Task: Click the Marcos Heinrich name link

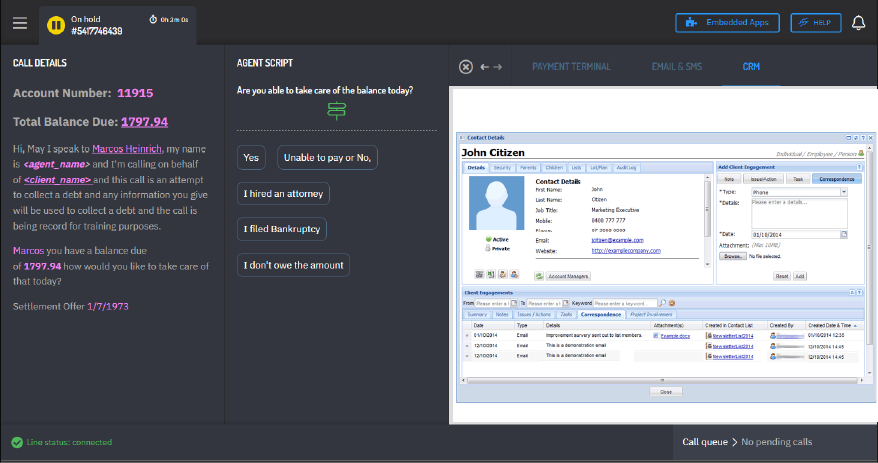Action: 127,149
